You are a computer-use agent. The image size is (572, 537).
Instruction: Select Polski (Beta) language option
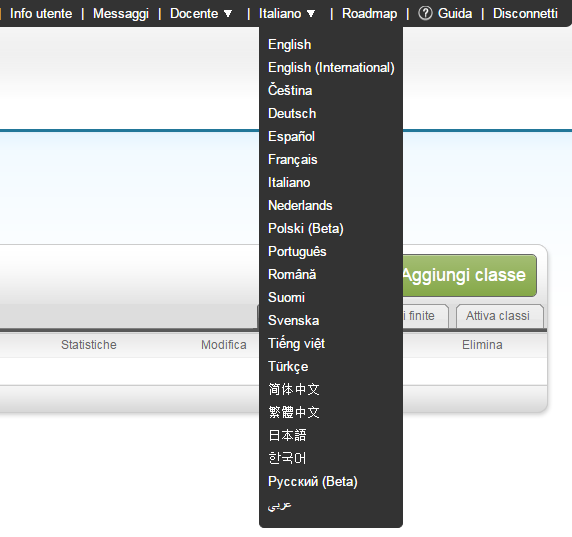306,228
